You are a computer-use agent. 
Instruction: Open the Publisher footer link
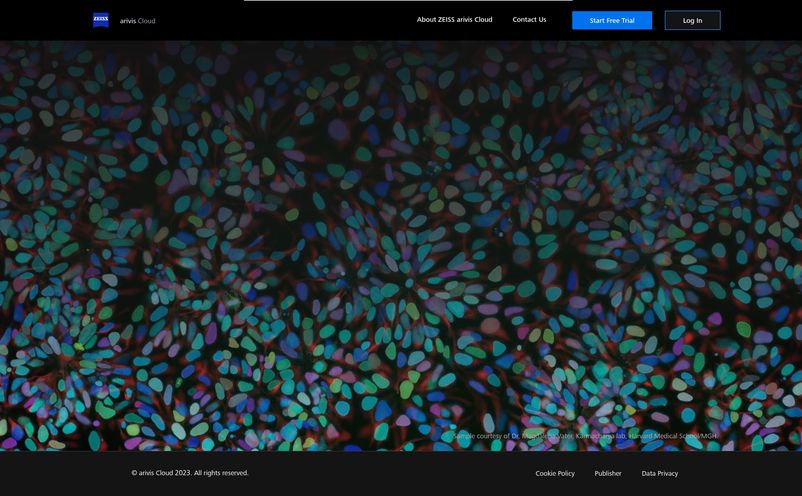(608, 474)
